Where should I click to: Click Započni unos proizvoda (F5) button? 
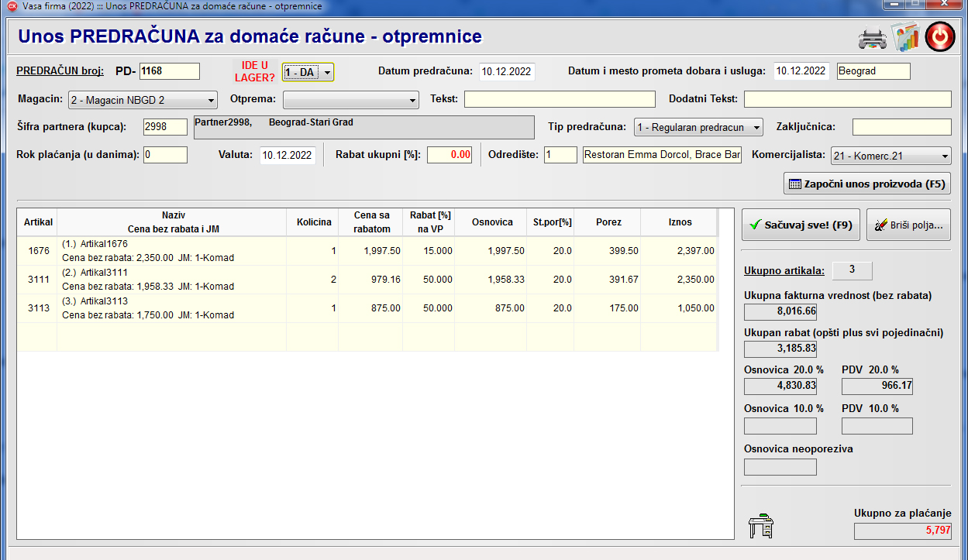pyautogui.click(x=867, y=184)
